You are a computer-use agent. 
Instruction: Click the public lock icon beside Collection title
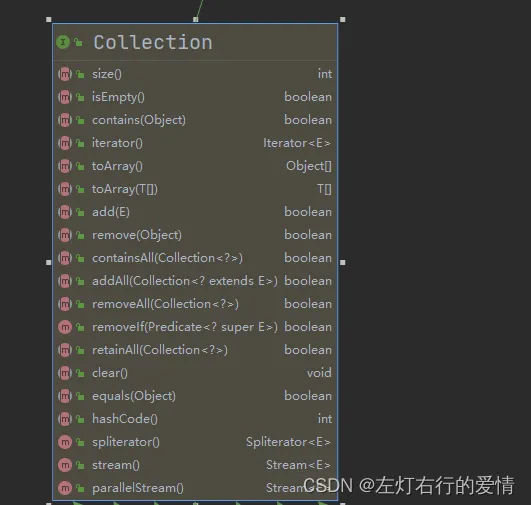pos(78,42)
